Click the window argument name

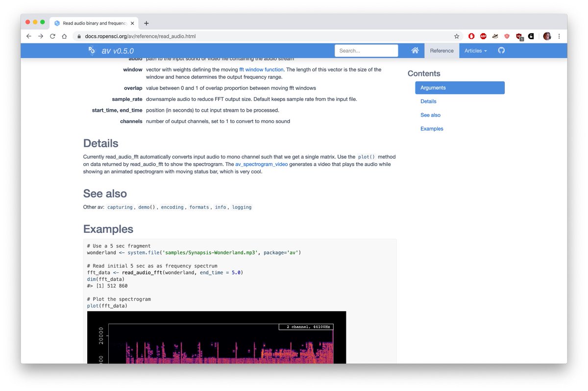133,70
